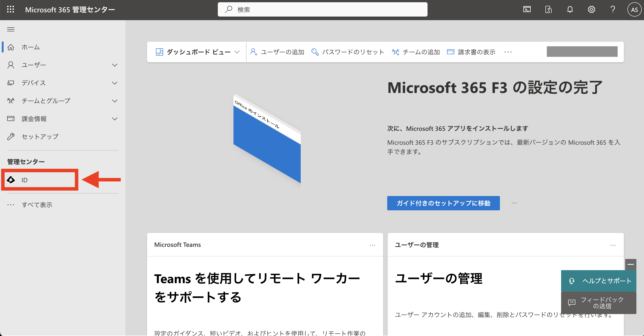Click the ユーザー person icon in sidebar
644x336 pixels.
(x=11, y=65)
